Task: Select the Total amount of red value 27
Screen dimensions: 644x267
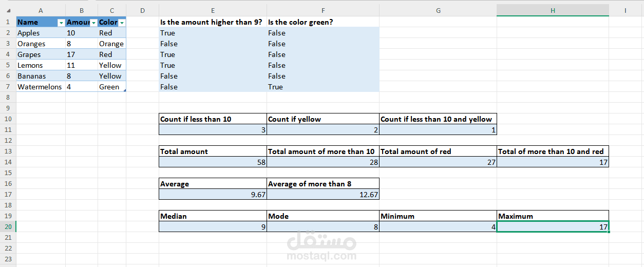Action: click(438, 162)
